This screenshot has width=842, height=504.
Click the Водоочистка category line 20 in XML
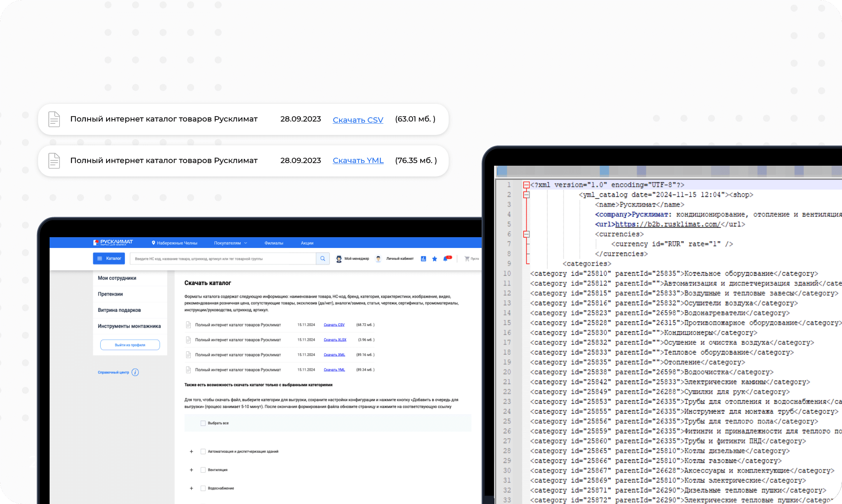coord(652,372)
